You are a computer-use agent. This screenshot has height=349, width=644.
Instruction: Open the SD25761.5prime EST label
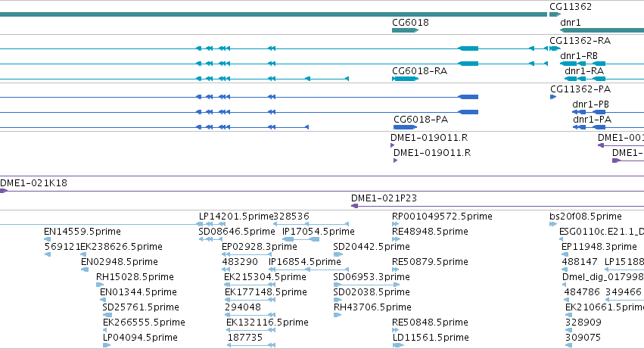[141, 308]
